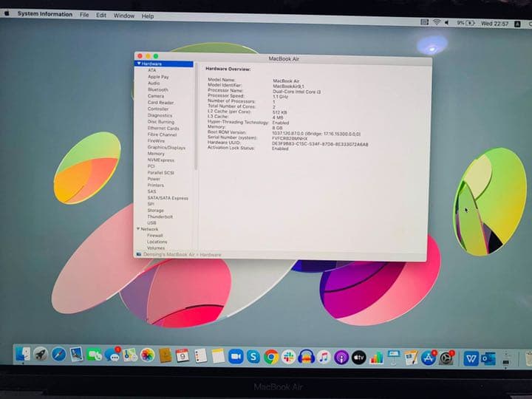Open FaceTime from the Dock
The image size is (532, 399).
94,355
